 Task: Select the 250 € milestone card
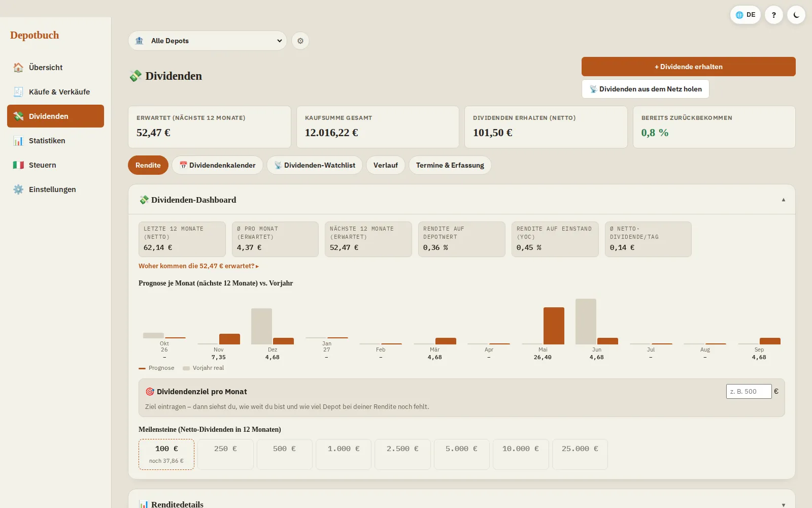click(x=225, y=454)
